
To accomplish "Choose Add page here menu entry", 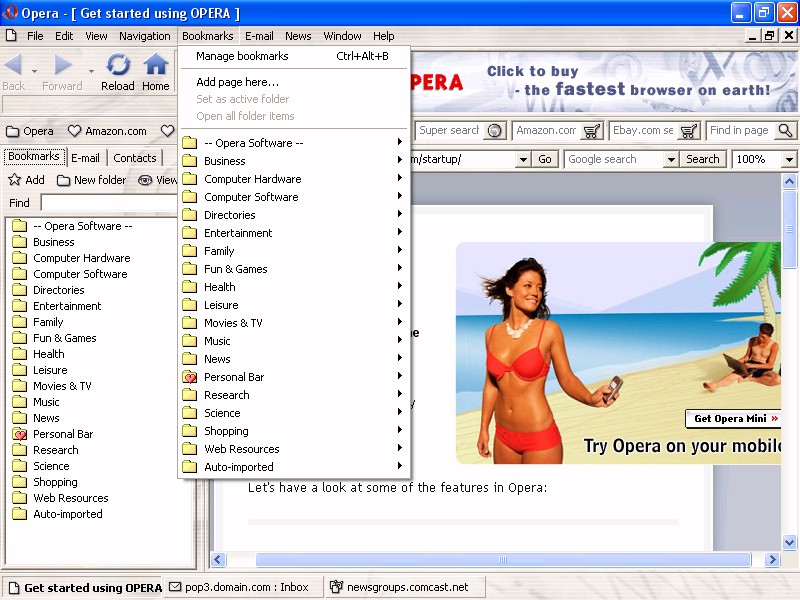I will point(237,82).
